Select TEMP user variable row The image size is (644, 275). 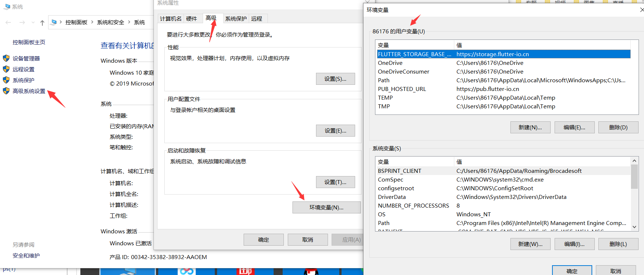(504, 97)
